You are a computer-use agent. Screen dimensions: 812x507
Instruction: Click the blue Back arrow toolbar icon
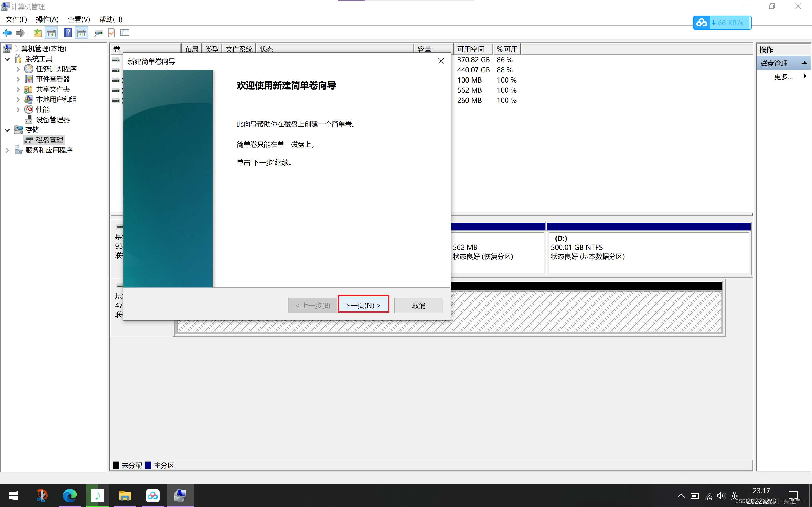7,33
